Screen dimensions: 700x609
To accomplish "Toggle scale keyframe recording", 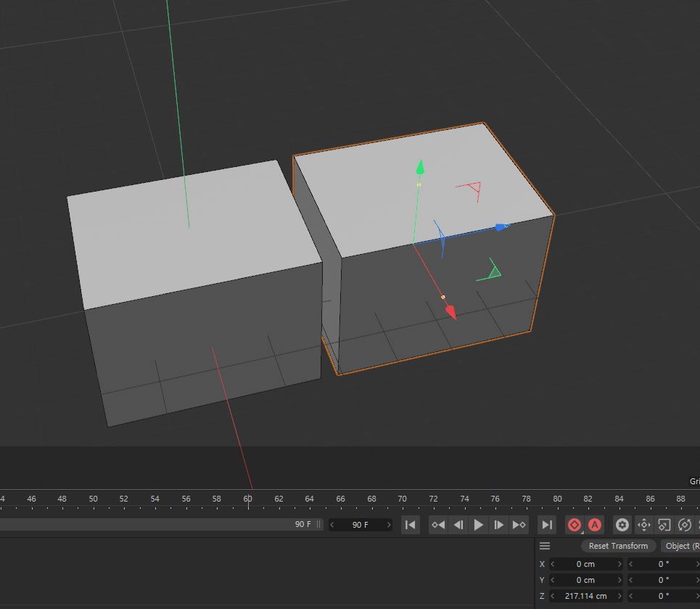I will [x=664, y=525].
